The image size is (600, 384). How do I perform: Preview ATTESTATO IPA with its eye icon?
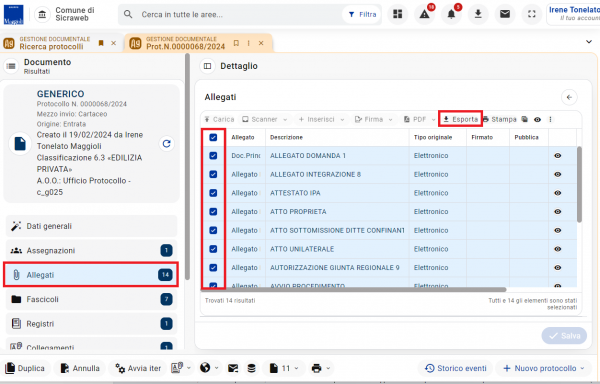pos(558,193)
